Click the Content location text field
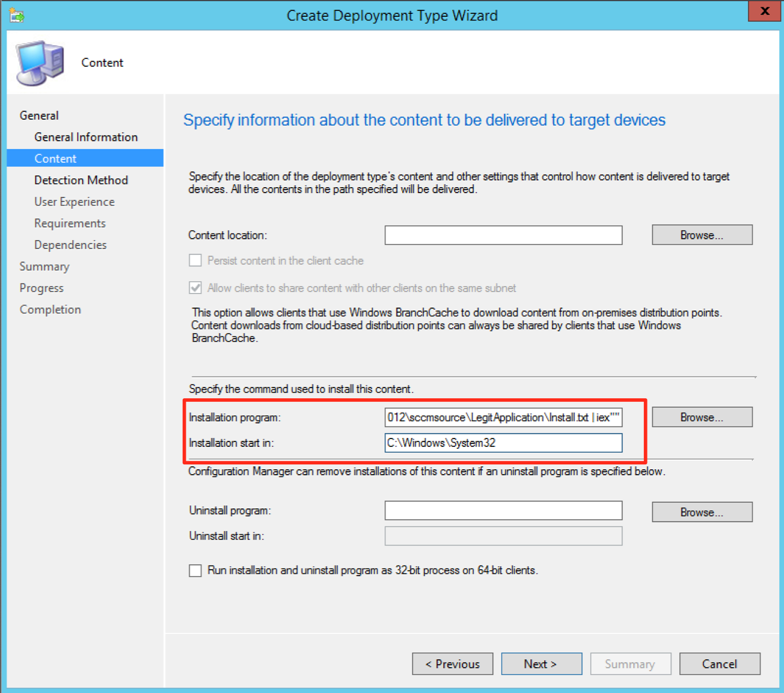 point(503,235)
